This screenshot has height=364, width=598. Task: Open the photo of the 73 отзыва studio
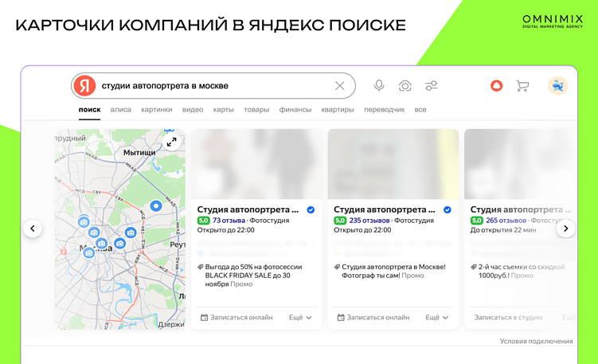(x=256, y=164)
